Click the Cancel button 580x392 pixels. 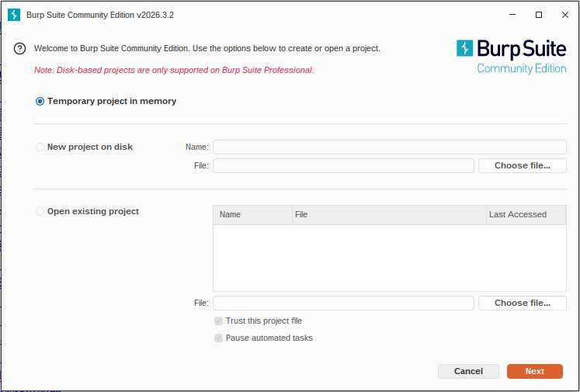468,371
